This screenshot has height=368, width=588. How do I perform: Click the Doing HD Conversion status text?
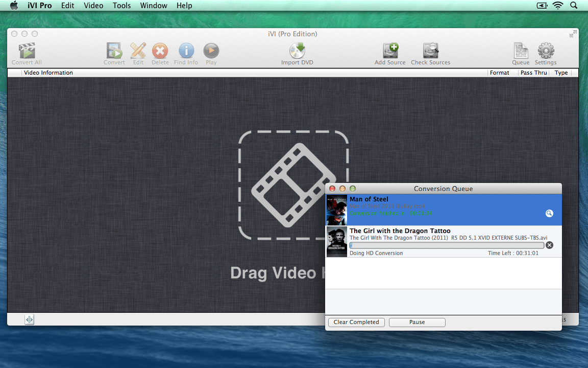pyautogui.click(x=376, y=253)
